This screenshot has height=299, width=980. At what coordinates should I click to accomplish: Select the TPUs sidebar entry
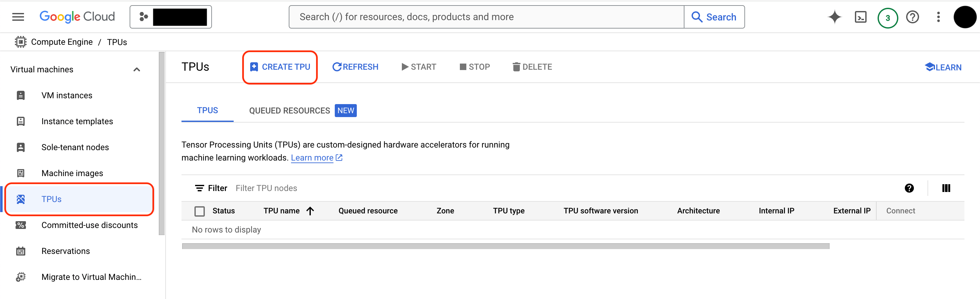click(x=51, y=199)
